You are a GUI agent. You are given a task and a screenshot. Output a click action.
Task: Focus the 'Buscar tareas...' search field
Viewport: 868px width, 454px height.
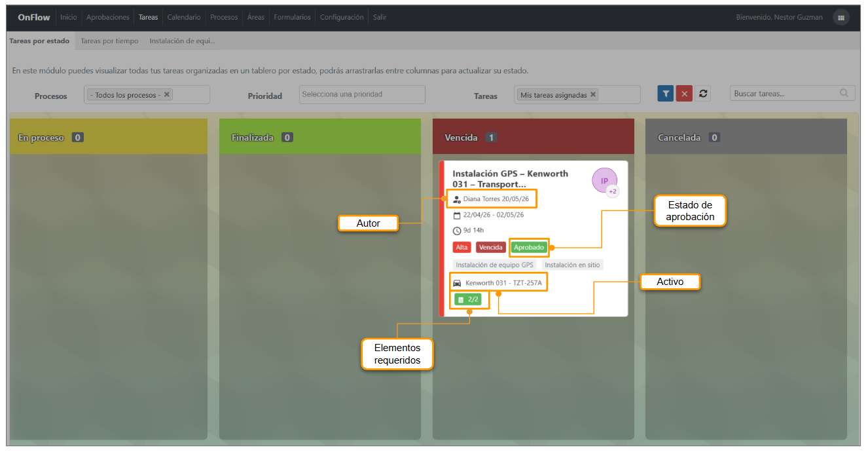point(786,94)
